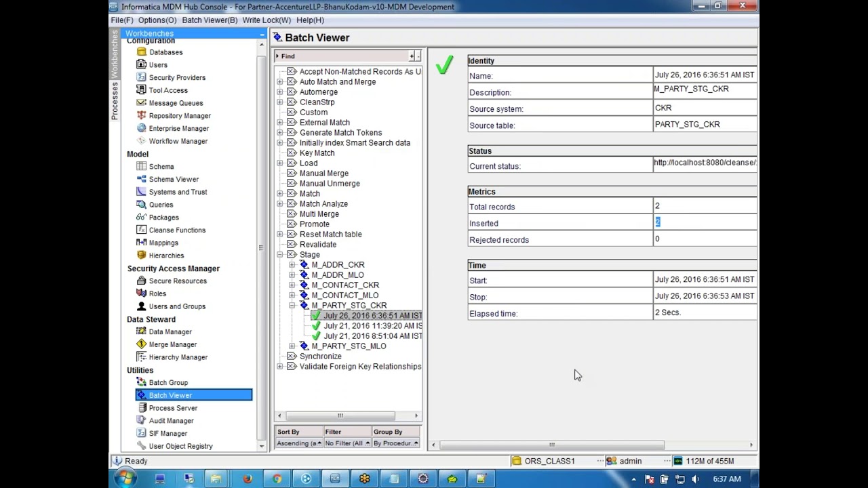The width and height of the screenshot is (868, 488).
Task: Switch to Workbenches side tab
Action: (x=115, y=54)
